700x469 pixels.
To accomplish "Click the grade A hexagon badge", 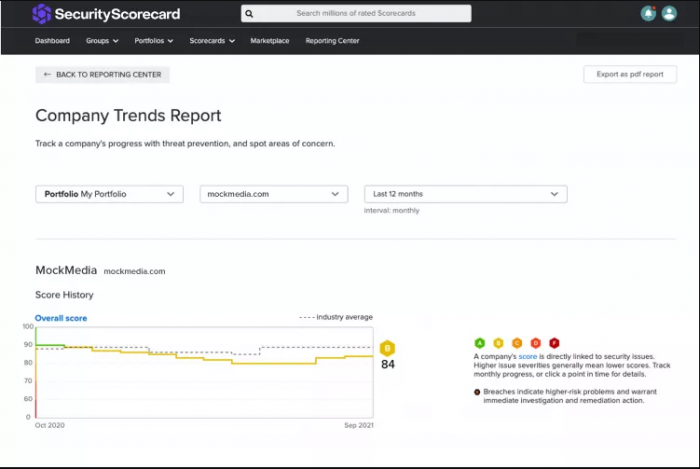I will pos(479,343).
